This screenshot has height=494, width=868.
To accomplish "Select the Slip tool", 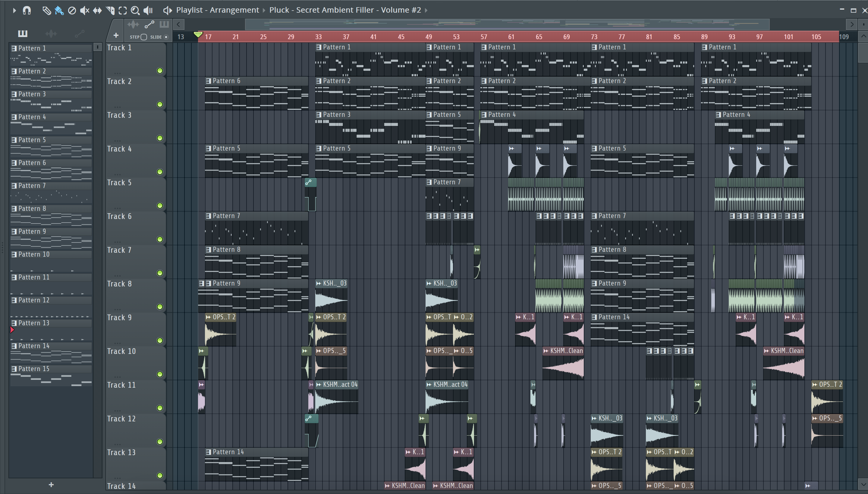I will 97,11.
